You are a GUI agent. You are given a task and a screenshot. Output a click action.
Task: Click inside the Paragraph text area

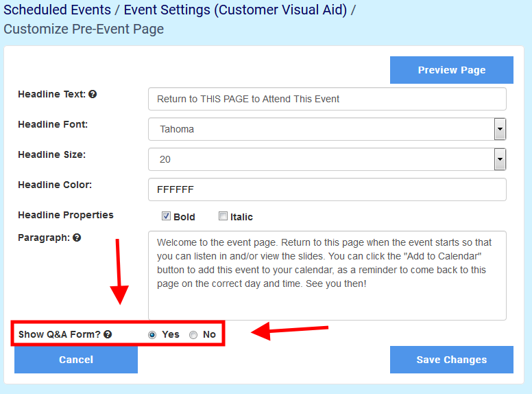pyautogui.click(x=327, y=275)
